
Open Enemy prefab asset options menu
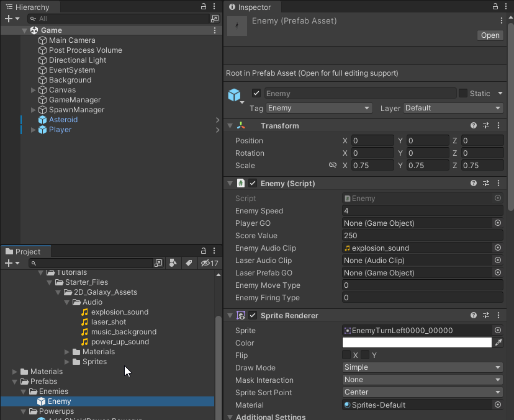[x=502, y=20]
